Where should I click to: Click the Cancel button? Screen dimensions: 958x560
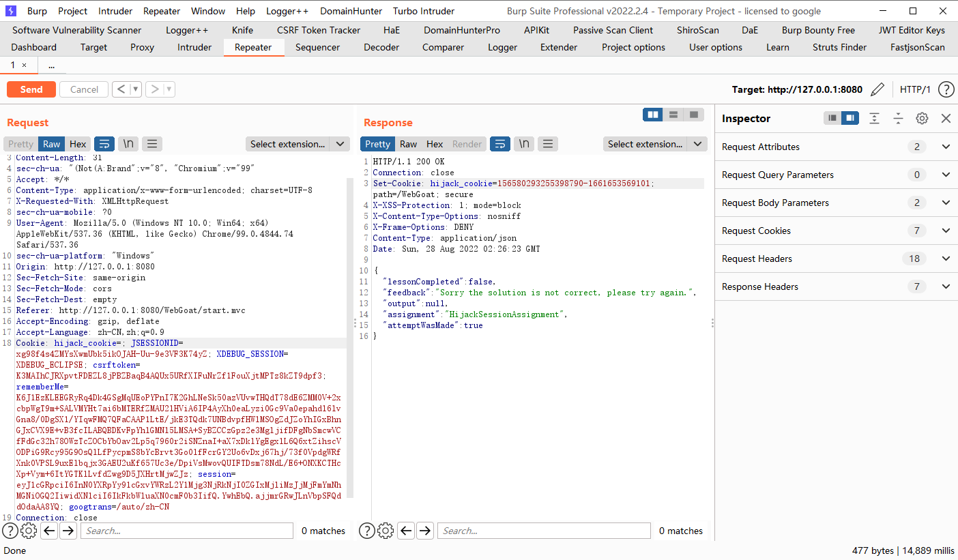[84, 89]
